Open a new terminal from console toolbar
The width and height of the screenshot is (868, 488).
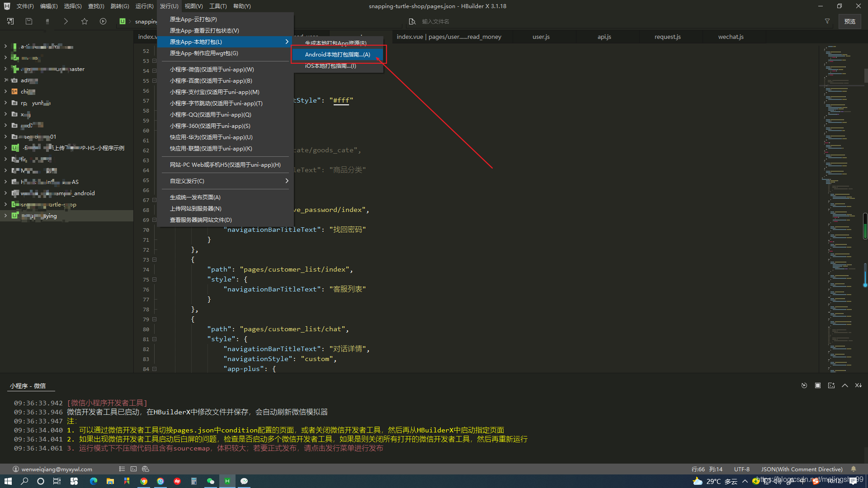(831, 385)
